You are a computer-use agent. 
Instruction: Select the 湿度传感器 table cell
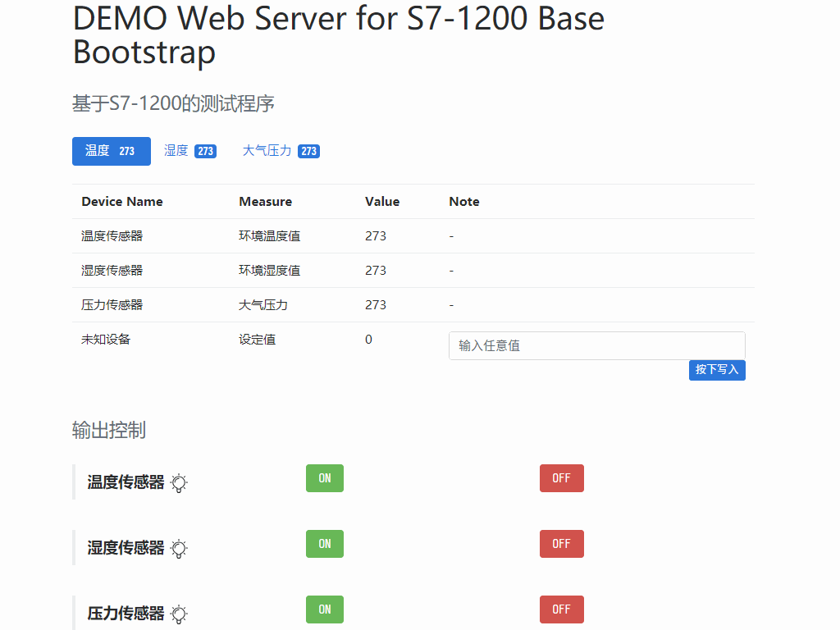(112, 271)
